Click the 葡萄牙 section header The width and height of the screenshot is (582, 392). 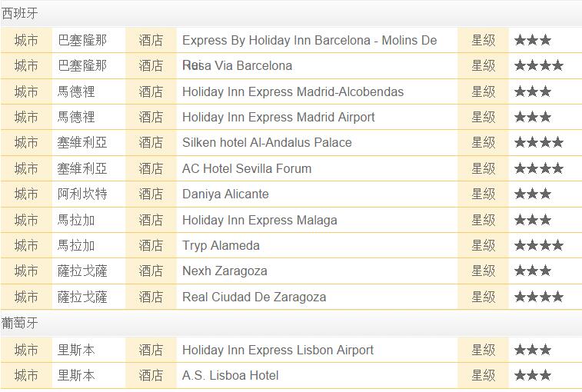click(20, 323)
